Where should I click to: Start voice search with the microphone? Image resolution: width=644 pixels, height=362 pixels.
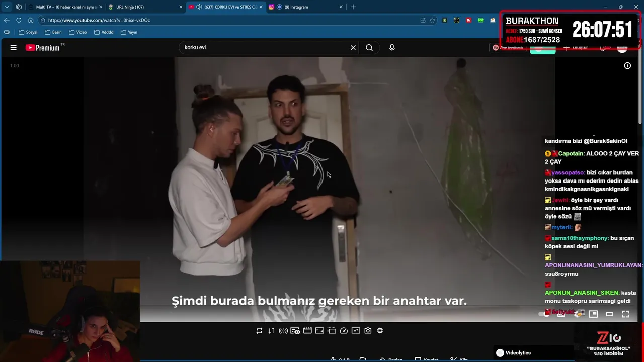click(392, 48)
